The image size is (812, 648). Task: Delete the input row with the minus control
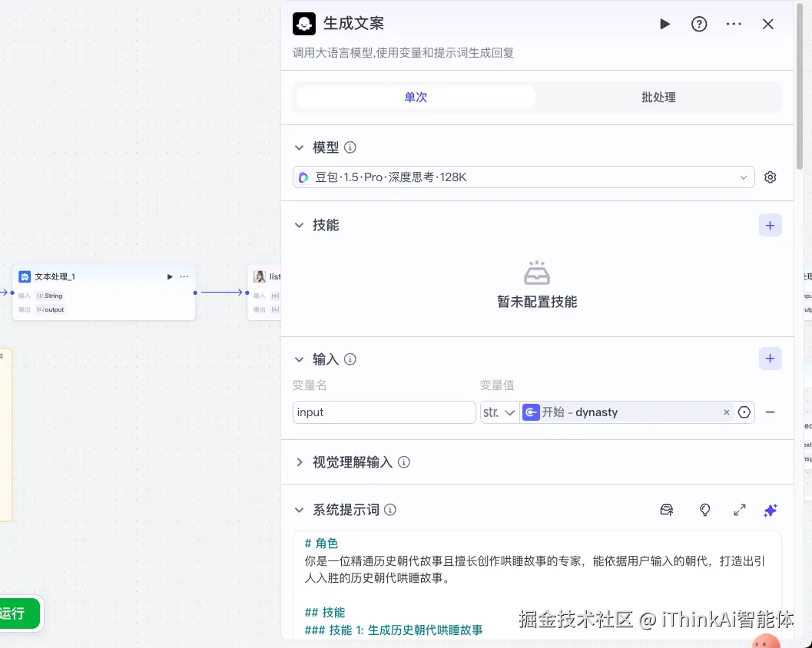pyautogui.click(x=770, y=412)
